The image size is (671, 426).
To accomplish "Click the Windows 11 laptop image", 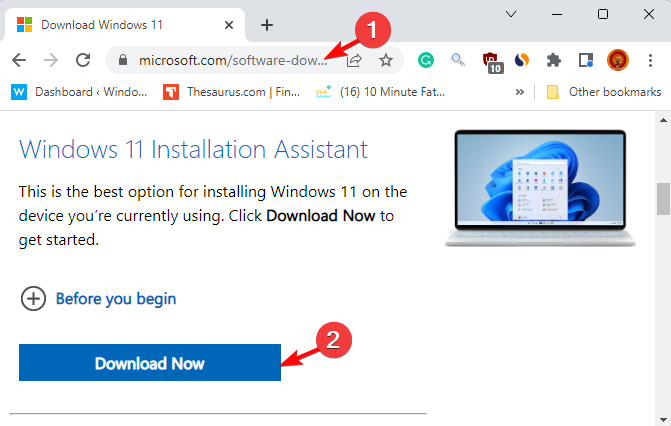I will pos(540,188).
